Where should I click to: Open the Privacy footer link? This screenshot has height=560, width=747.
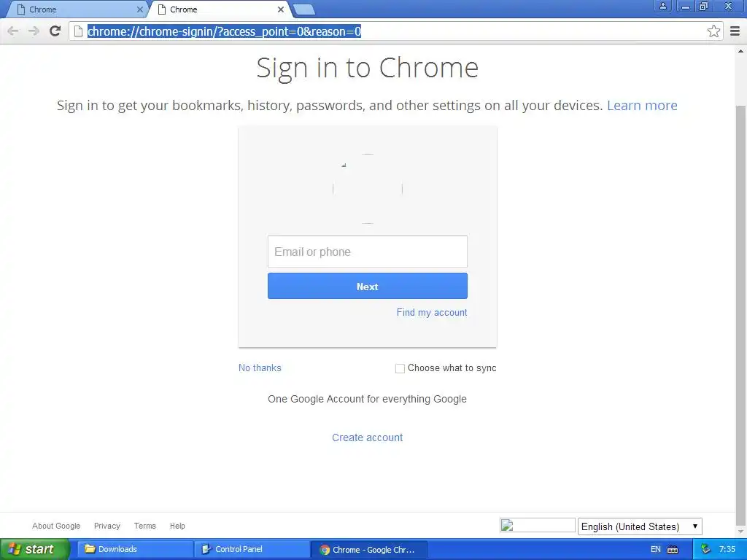tap(107, 526)
